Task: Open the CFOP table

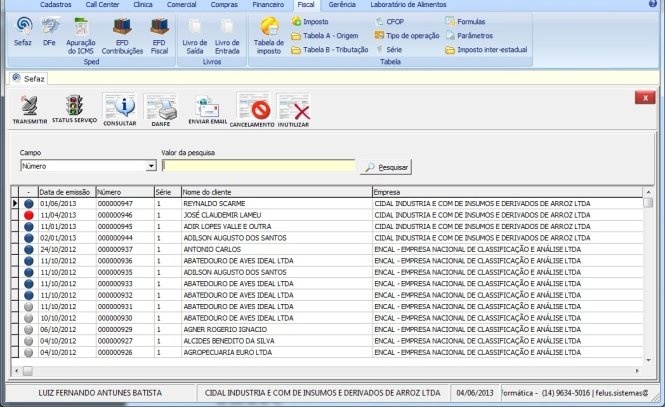Action: click(x=390, y=21)
